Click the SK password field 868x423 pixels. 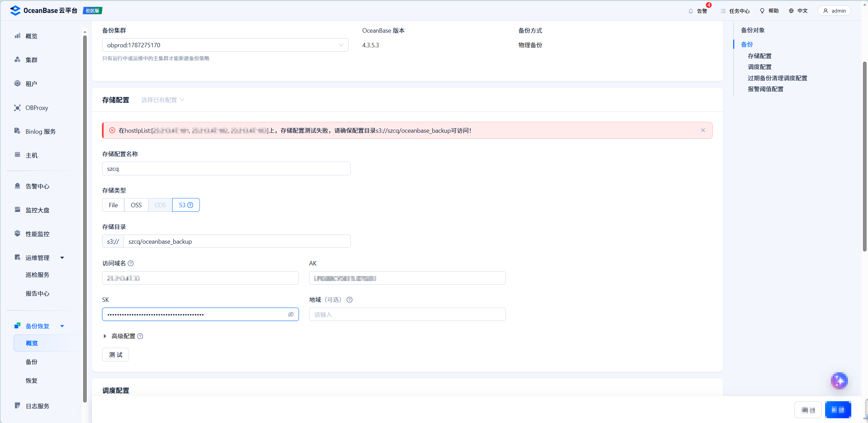(x=200, y=314)
